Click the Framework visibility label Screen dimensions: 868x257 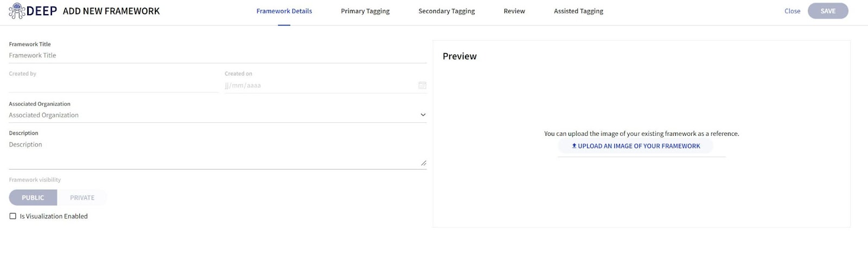tap(35, 180)
